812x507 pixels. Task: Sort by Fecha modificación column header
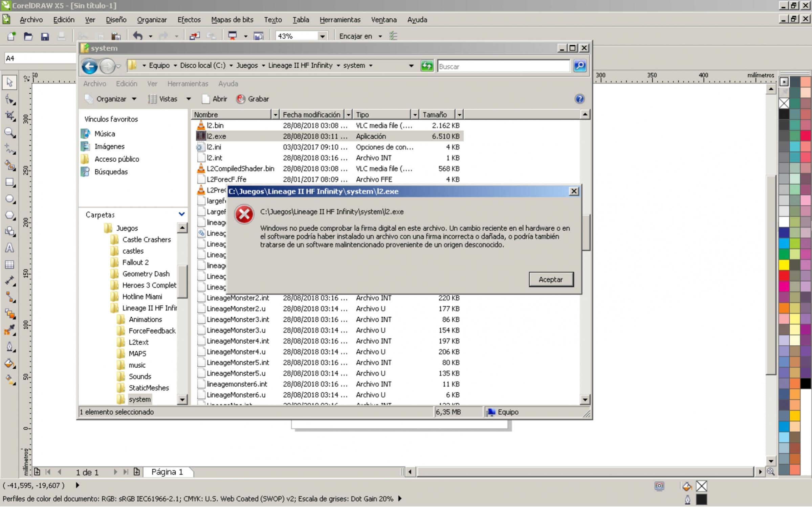(x=311, y=115)
